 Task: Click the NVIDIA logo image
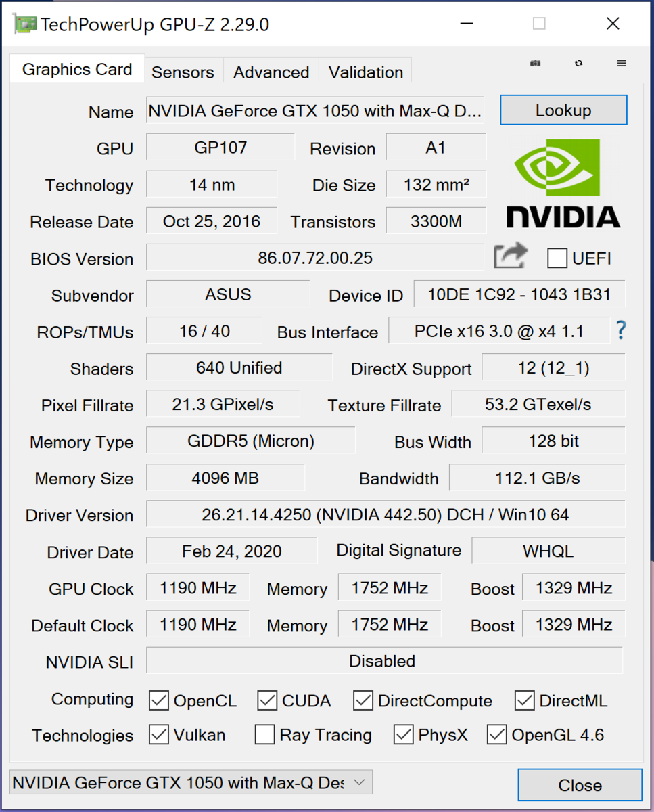point(563,183)
